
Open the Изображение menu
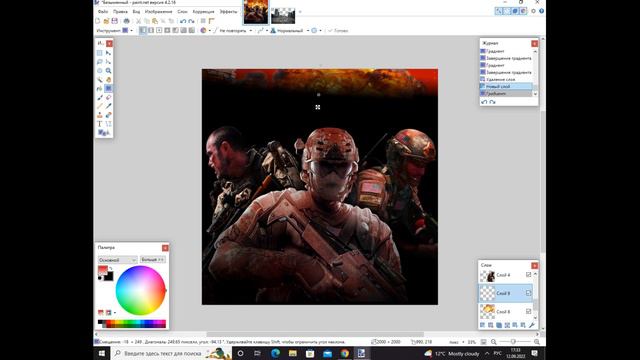tap(158, 12)
